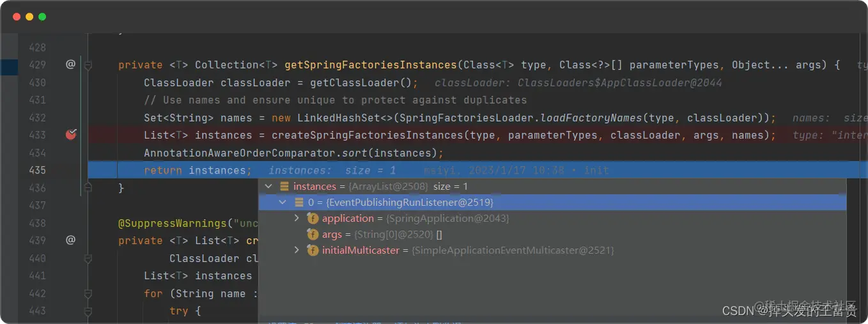Click line number 432 in the gutter

click(37, 118)
